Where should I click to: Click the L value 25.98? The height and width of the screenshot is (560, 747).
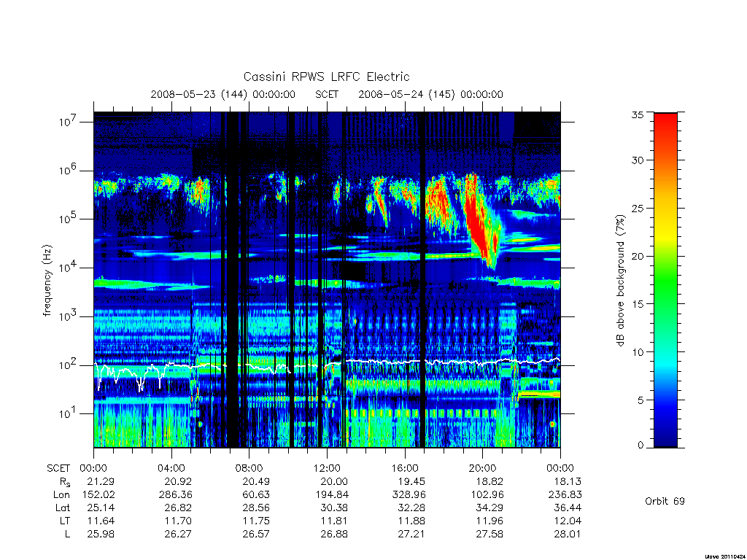click(101, 534)
